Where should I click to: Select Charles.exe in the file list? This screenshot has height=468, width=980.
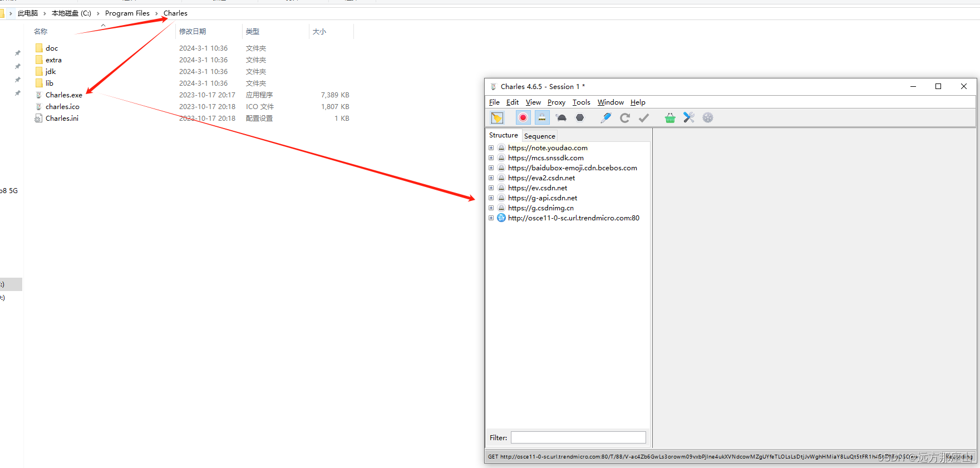pos(63,95)
